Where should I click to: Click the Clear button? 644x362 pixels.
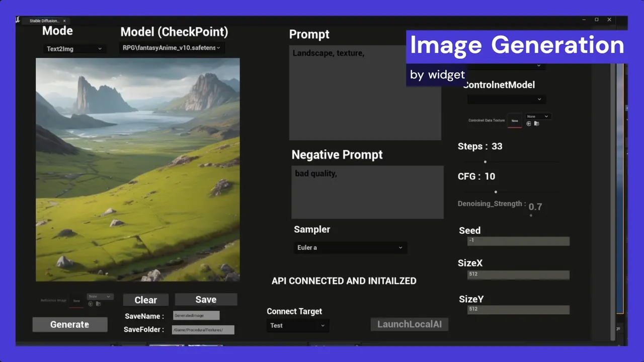(146, 300)
